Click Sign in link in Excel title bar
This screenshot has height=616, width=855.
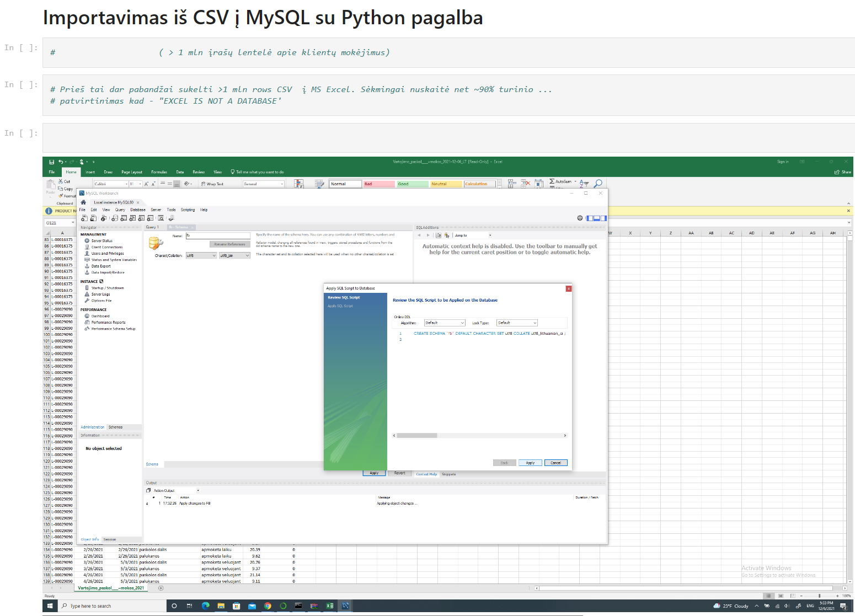[783, 162]
